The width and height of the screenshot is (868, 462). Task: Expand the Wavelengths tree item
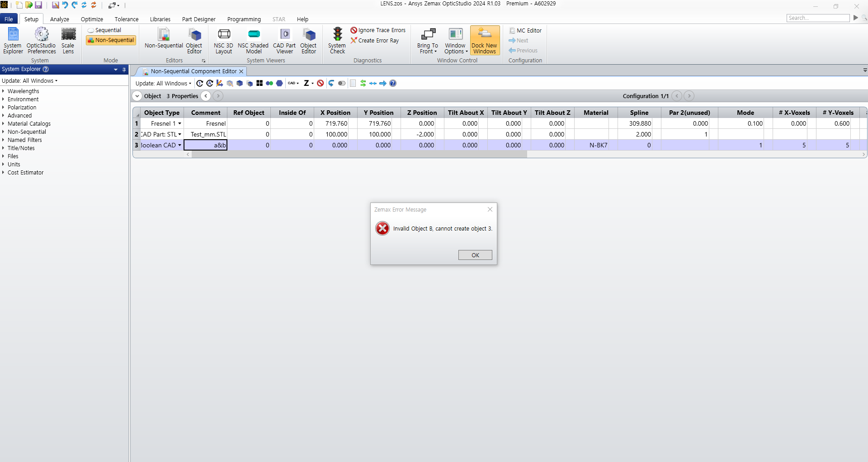coord(3,91)
